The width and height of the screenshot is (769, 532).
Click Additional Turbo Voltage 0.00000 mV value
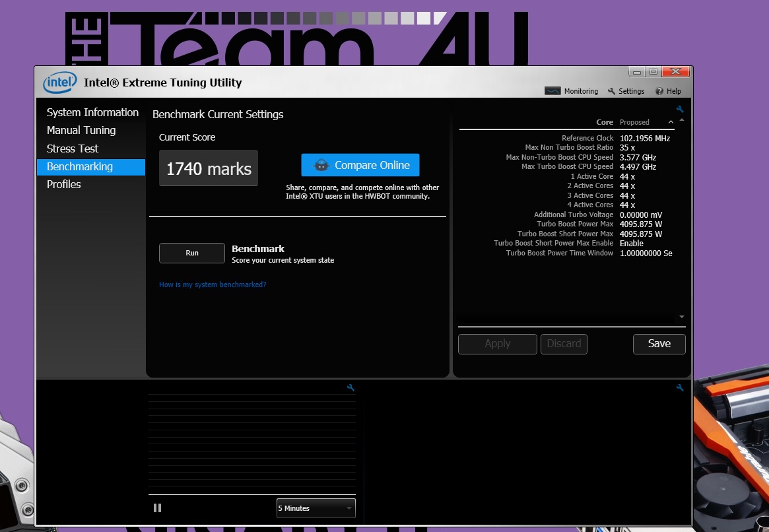pos(640,215)
